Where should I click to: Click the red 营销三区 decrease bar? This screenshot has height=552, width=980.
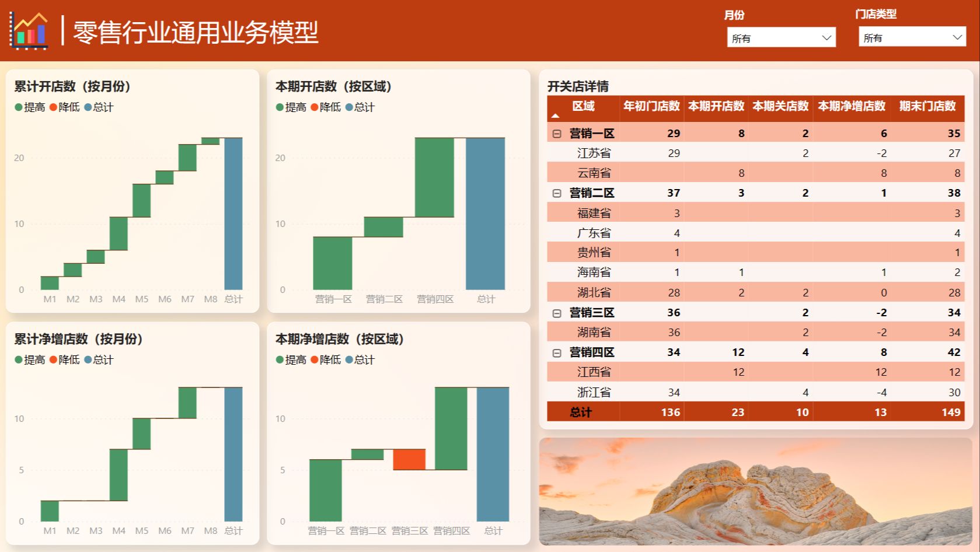pyautogui.click(x=409, y=459)
